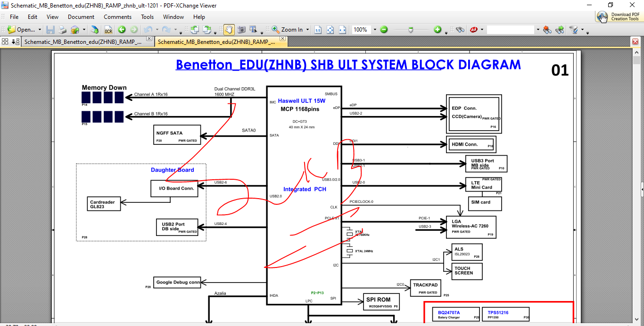Click the green minus zoom out button

click(x=384, y=29)
